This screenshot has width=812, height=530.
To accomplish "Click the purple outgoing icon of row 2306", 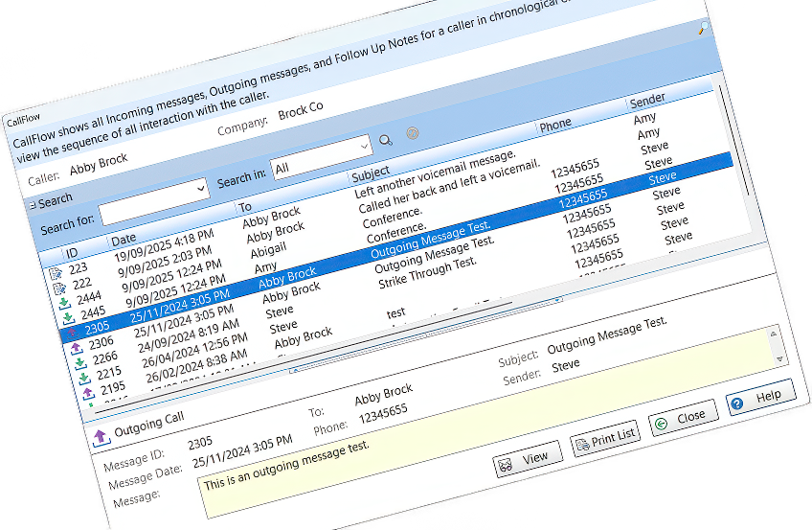I will point(77,348).
